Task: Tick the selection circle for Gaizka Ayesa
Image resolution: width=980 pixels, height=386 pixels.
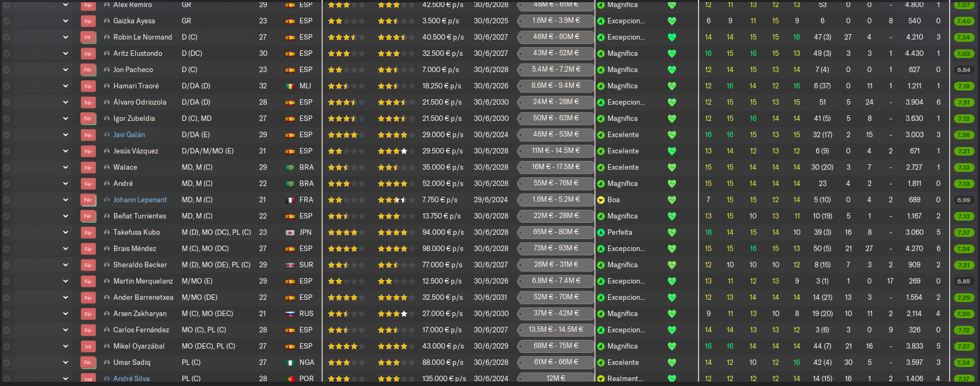Action: pyautogui.click(x=7, y=21)
